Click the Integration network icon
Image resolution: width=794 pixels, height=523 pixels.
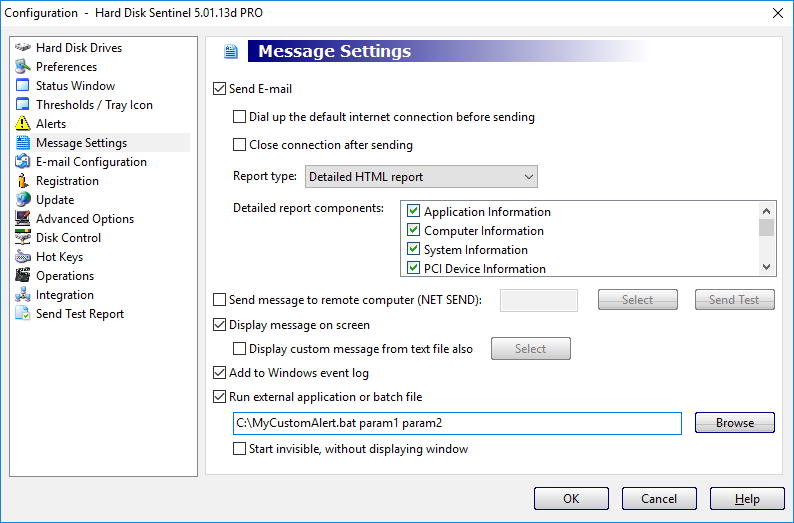pos(23,295)
